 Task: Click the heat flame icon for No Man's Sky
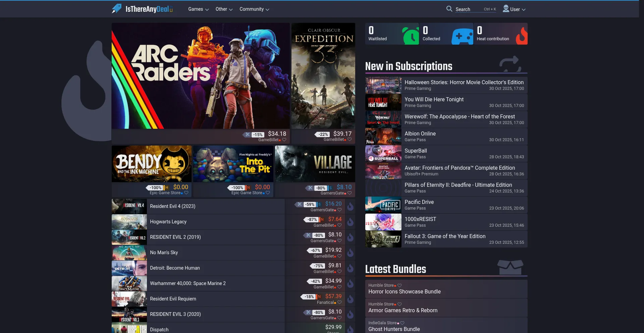pos(350,253)
